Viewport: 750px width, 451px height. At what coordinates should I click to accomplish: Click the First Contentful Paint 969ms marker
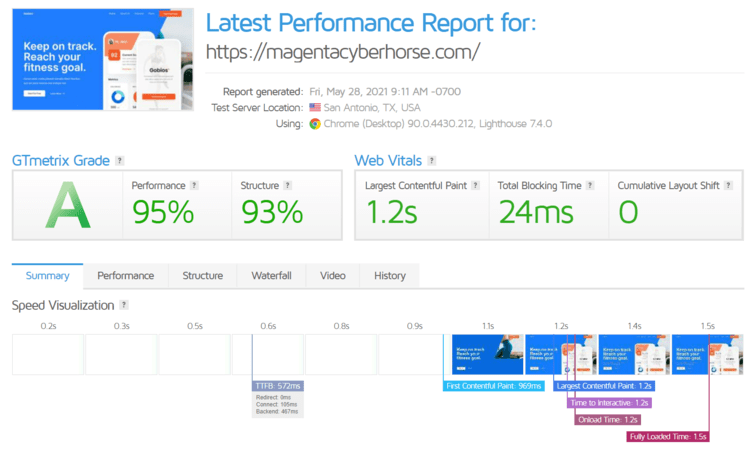pos(494,386)
